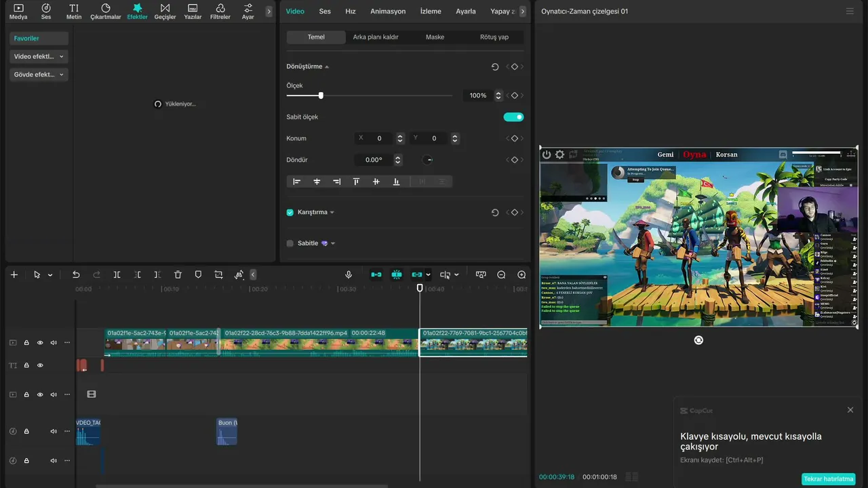Click the timeline playhead marker

click(x=420, y=288)
